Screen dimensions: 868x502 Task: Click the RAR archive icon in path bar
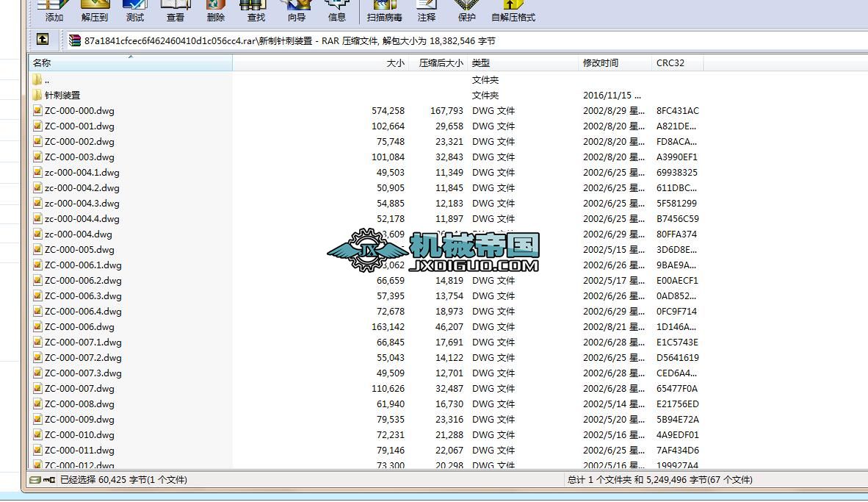(75, 40)
